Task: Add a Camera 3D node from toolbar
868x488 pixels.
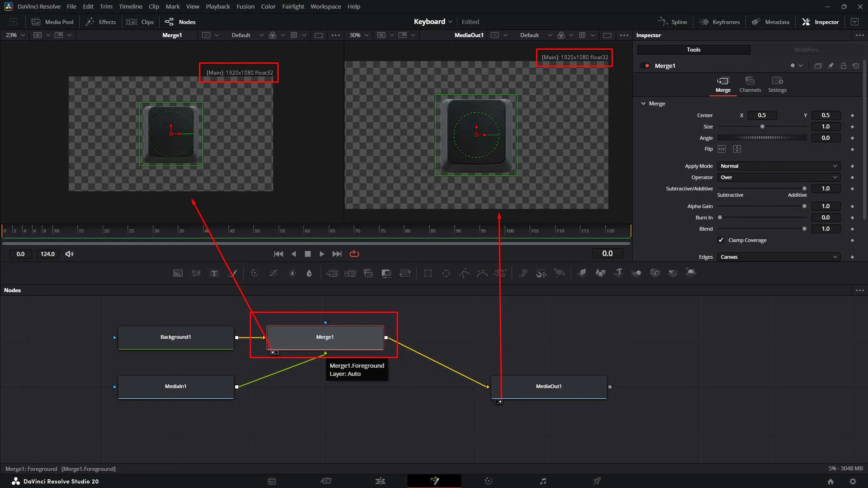Action: pyautogui.click(x=655, y=273)
